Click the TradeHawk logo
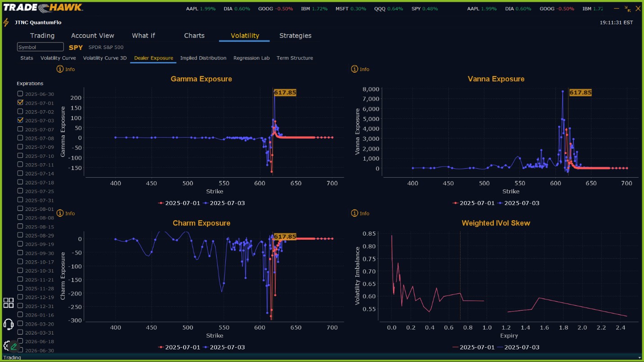Viewport: 644px width, 362px height. point(43,7)
